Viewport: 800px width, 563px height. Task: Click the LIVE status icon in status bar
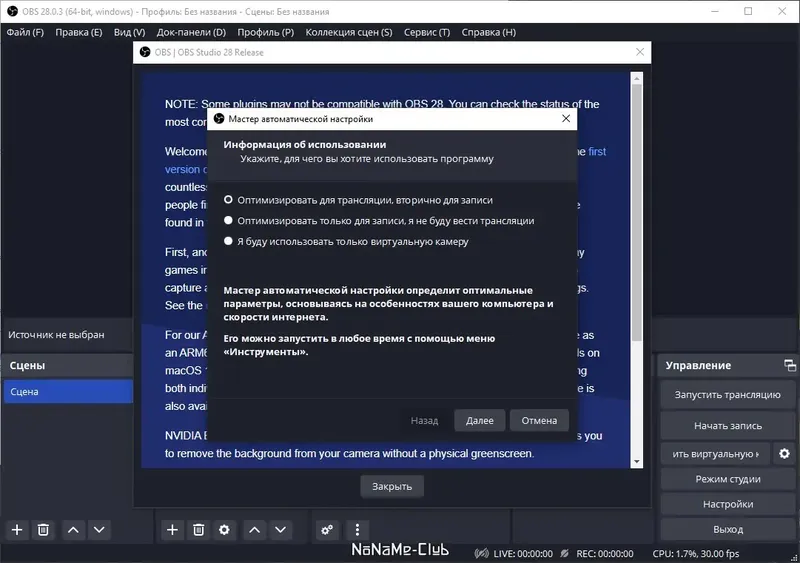[481, 553]
